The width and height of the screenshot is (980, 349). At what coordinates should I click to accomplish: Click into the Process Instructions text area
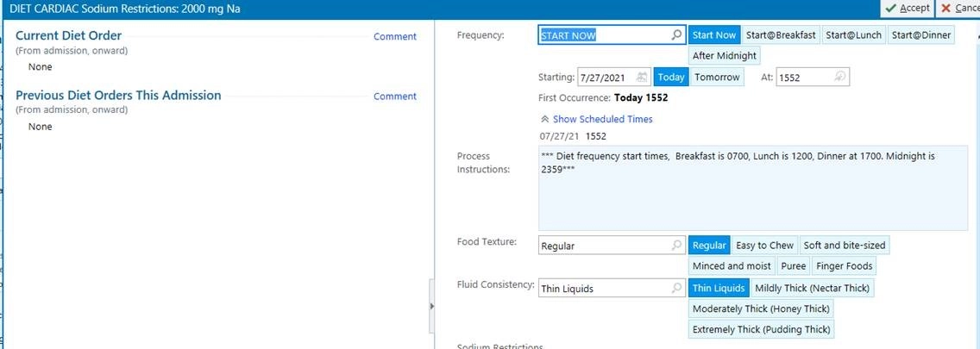(x=752, y=198)
